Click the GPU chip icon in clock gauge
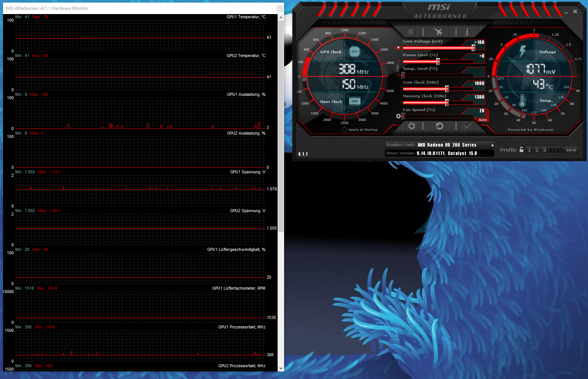 [354, 51]
